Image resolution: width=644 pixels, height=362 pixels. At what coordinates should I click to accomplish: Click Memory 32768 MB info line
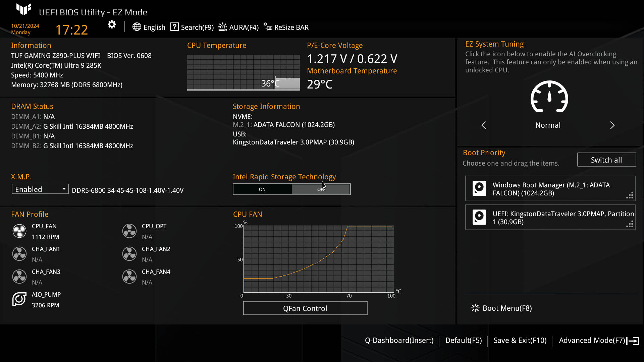point(67,85)
